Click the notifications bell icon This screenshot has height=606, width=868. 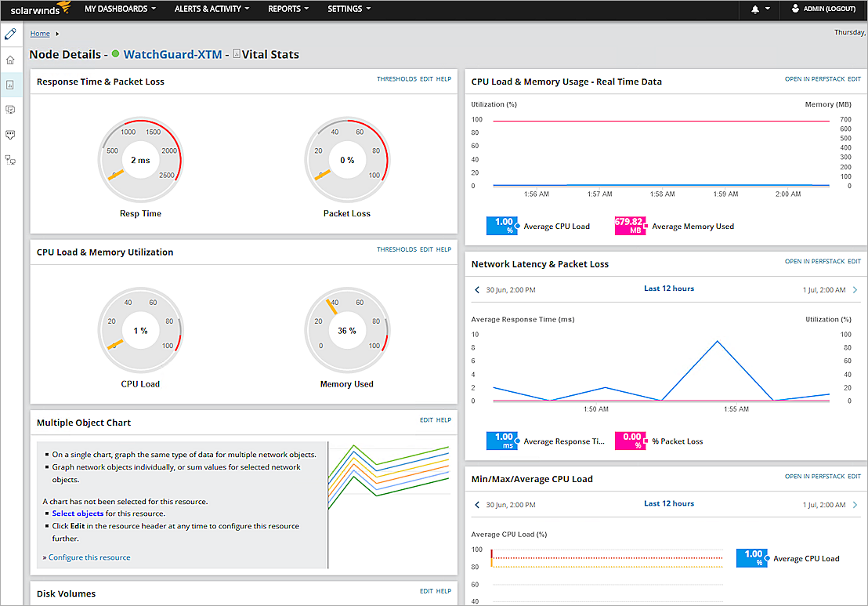pyautogui.click(x=755, y=9)
